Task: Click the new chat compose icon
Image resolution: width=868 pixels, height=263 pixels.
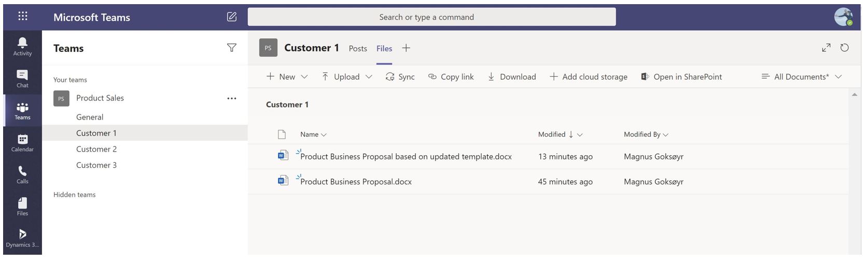Action: [x=232, y=17]
